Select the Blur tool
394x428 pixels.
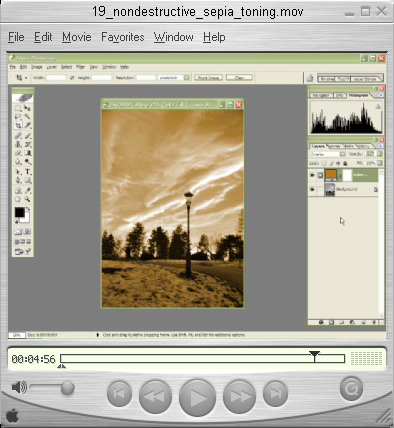[x=18, y=162]
